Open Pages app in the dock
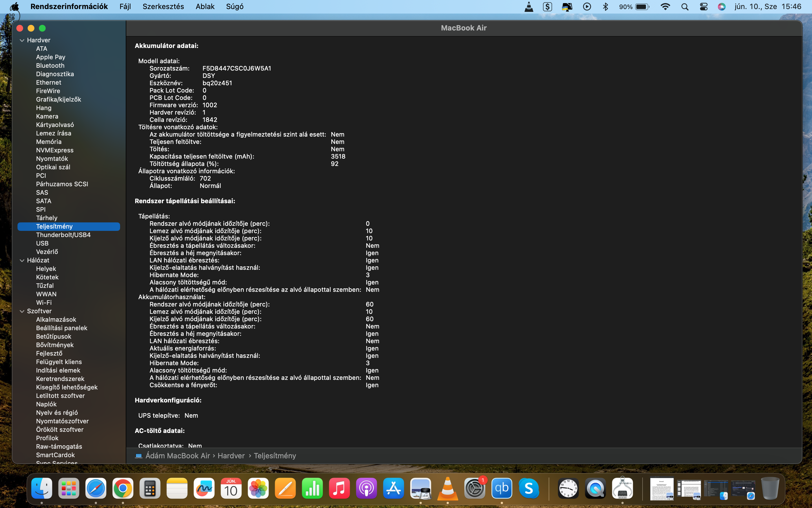The width and height of the screenshot is (812, 508). (x=285, y=488)
